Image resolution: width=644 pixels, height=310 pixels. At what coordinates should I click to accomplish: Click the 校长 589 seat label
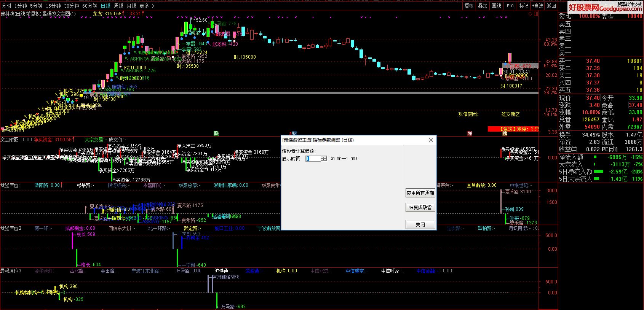[86, 234]
